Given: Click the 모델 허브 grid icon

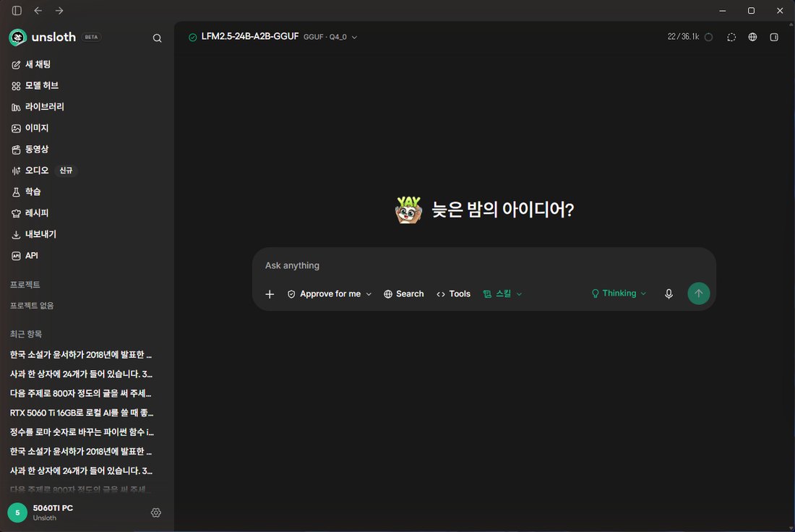Looking at the screenshot, I should click(x=16, y=86).
